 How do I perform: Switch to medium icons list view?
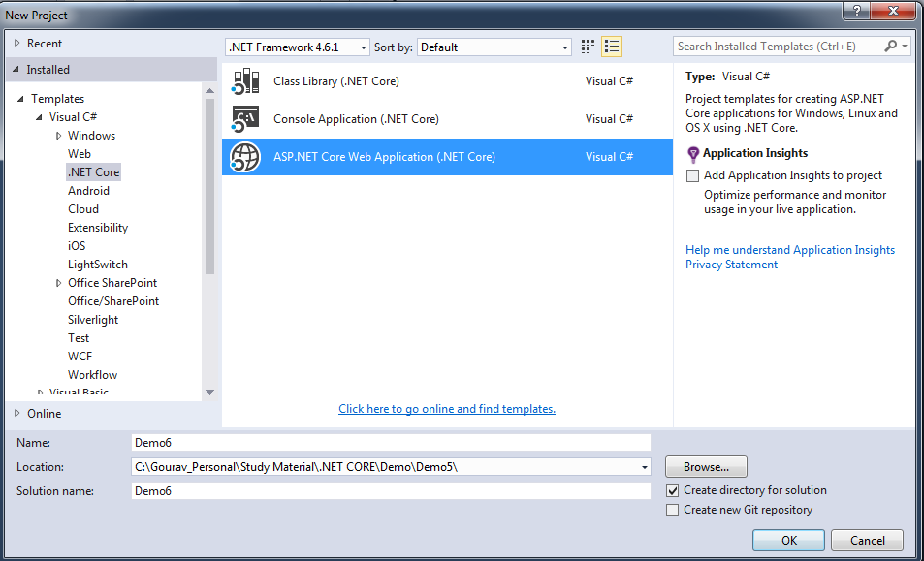point(612,47)
